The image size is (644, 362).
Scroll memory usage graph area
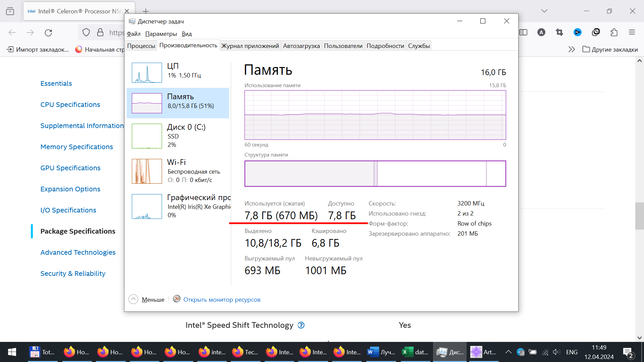click(375, 115)
